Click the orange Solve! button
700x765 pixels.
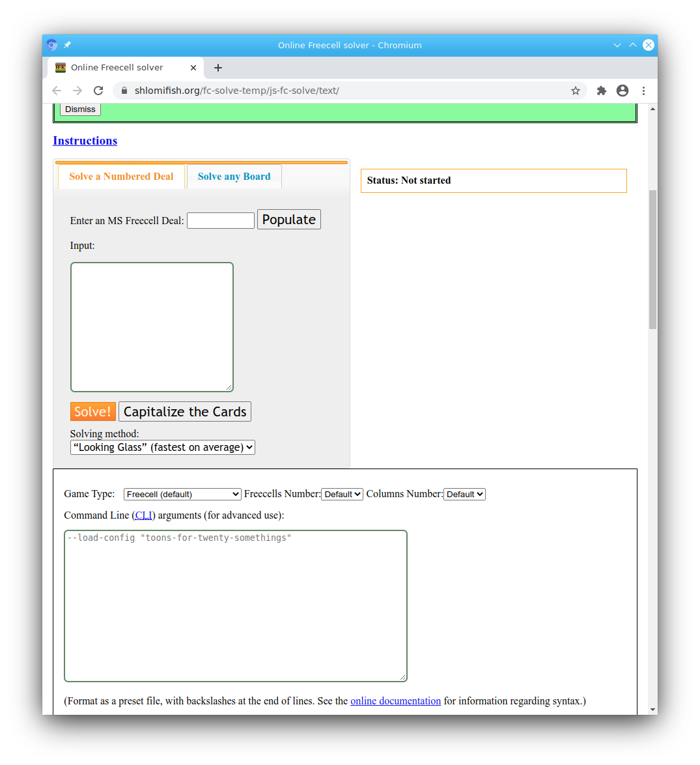pos(92,412)
